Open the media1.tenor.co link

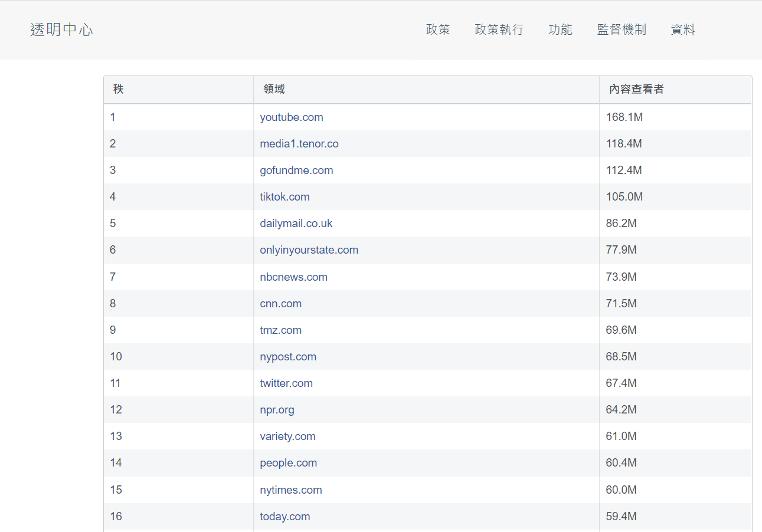tap(299, 144)
